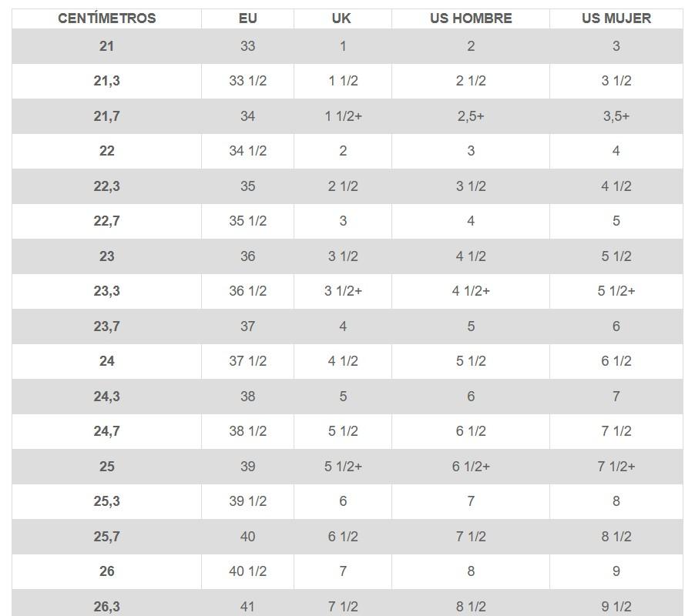Select EU size 37 1/2 cell
Screen dimensions: 695x616
(x=247, y=361)
